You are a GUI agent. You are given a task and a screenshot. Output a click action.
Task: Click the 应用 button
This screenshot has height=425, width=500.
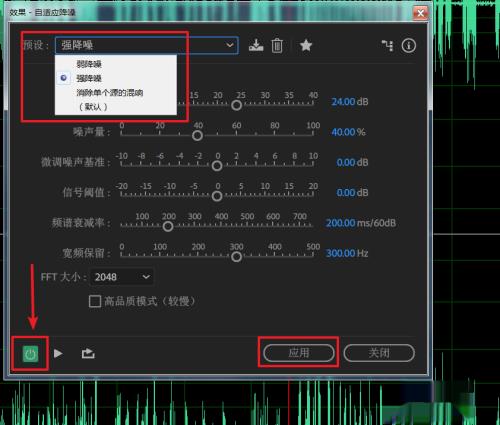299,353
